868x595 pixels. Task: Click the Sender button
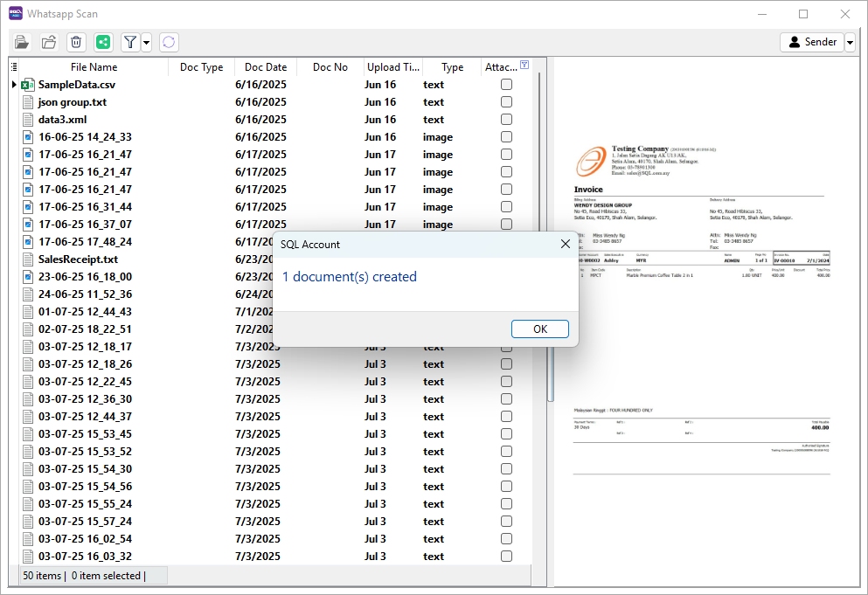pos(812,42)
